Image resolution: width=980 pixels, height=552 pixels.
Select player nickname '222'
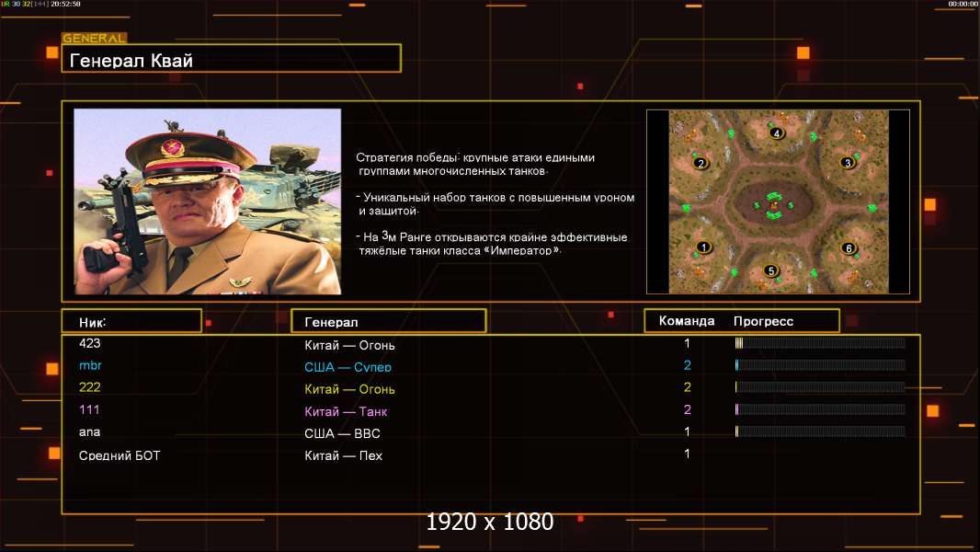coord(89,387)
